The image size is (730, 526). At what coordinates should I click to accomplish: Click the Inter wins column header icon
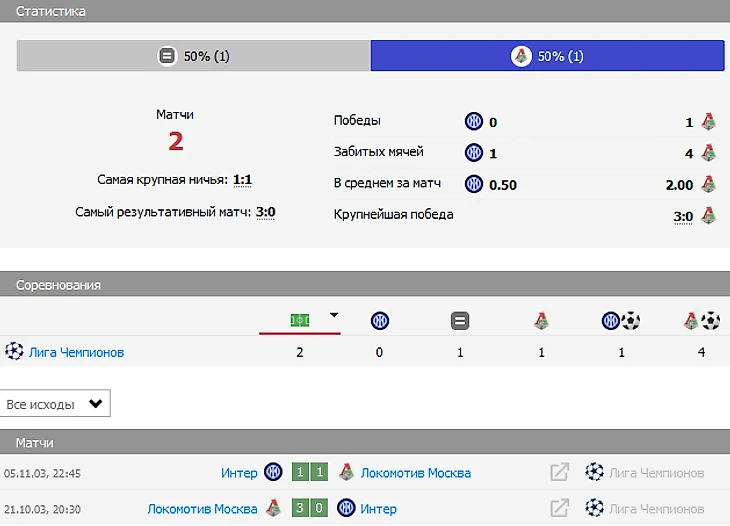click(x=379, y=321)
